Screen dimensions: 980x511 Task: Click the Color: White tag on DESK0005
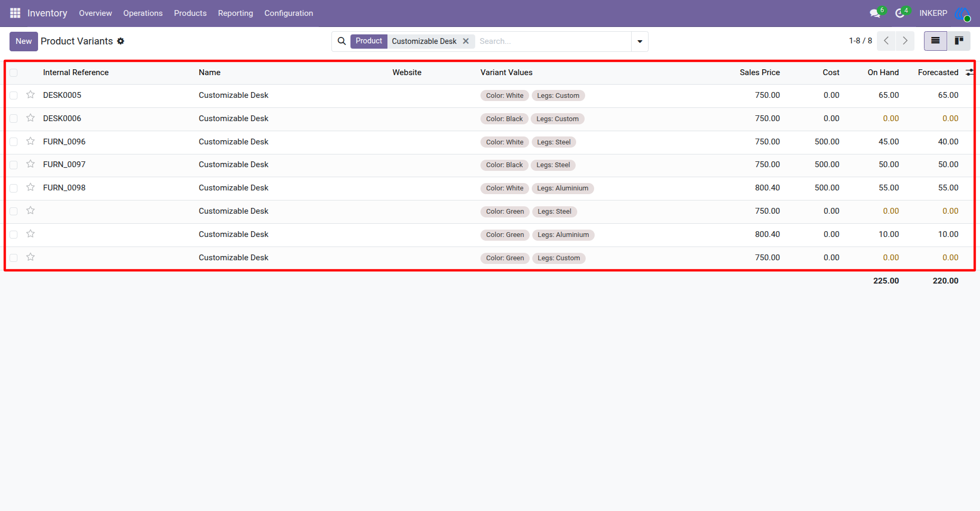[505, 96]
